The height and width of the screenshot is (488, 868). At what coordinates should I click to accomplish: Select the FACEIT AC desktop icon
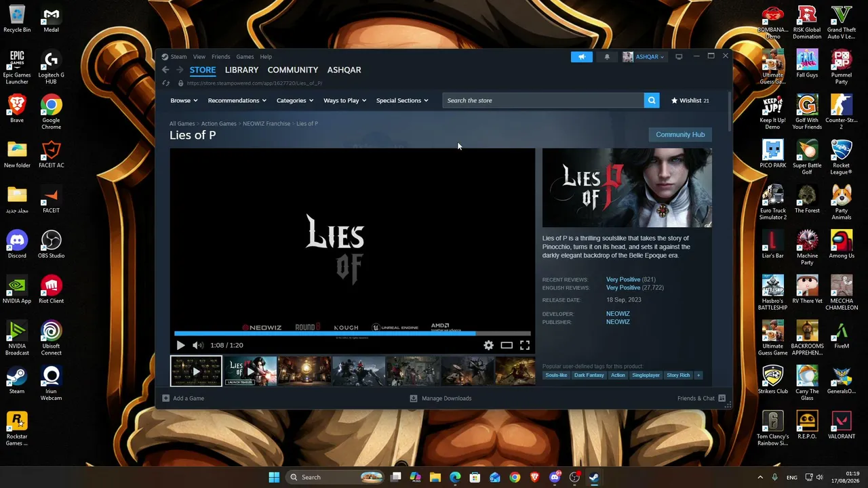point(52,154)
